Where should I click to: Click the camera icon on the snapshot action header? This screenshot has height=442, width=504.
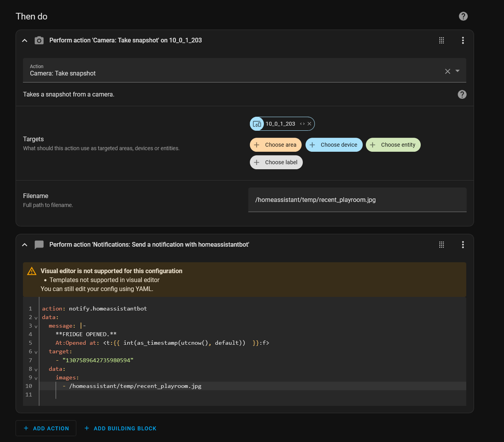pyautogui.click(x=39, y=40)
